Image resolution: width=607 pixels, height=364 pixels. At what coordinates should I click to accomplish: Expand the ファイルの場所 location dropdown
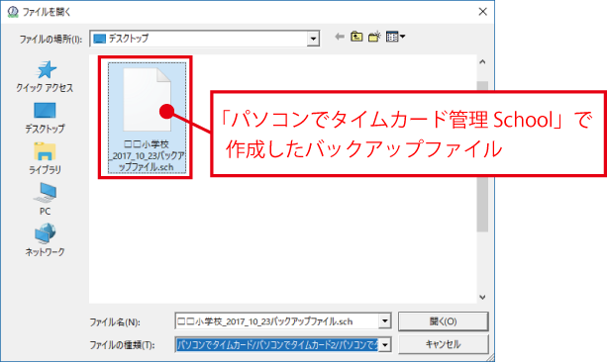[313, 39]
